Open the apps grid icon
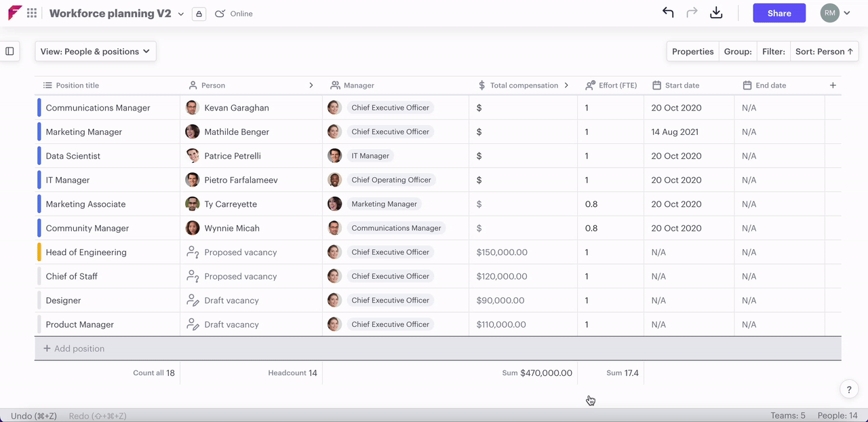 coord(32,13)
